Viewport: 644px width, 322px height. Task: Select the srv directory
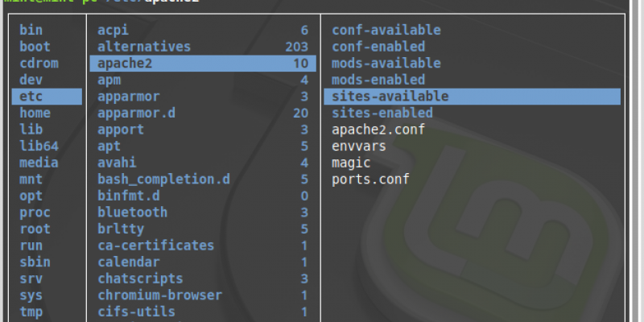tap(31, 279)
